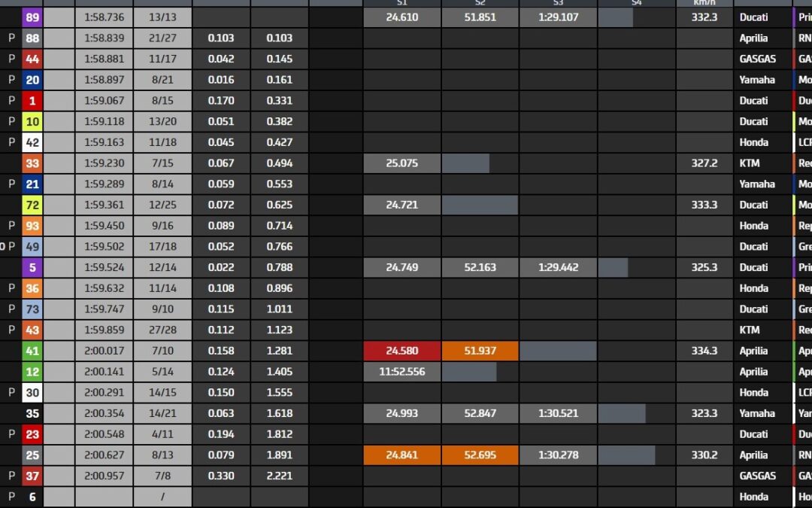Open the Km/h column header
Image resolution: width=812 pixels, height=508 pixels.
point(704,3)
